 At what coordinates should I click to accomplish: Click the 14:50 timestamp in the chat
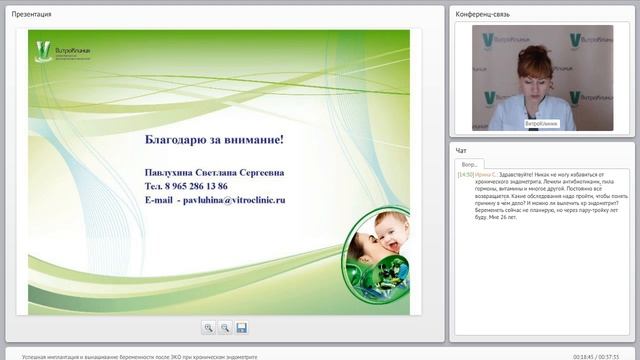(466, 175)
